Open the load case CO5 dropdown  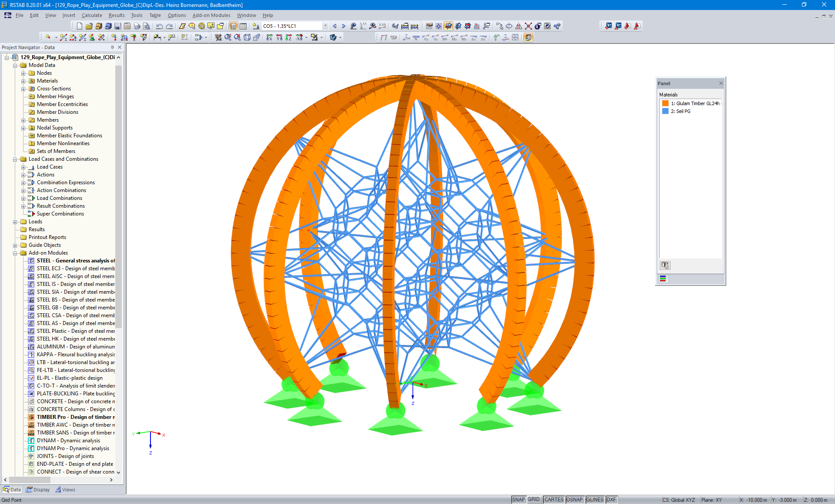point(325,26)
